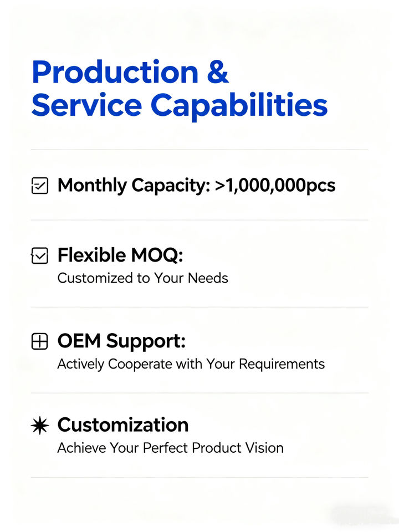
Task: Click the checkmark icon next to Flexible MOQ
Action: pyautogui.click(x=39, y=256)
